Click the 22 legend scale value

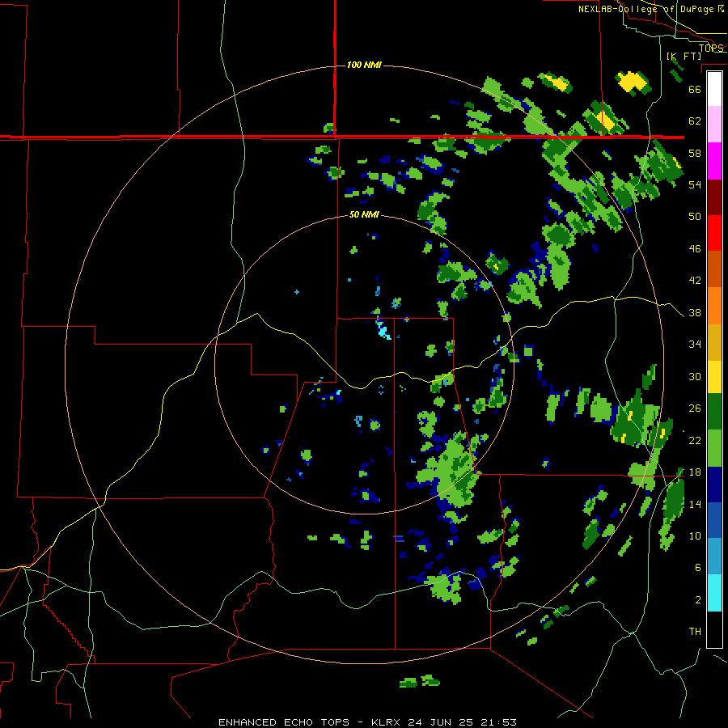(695, 441)
